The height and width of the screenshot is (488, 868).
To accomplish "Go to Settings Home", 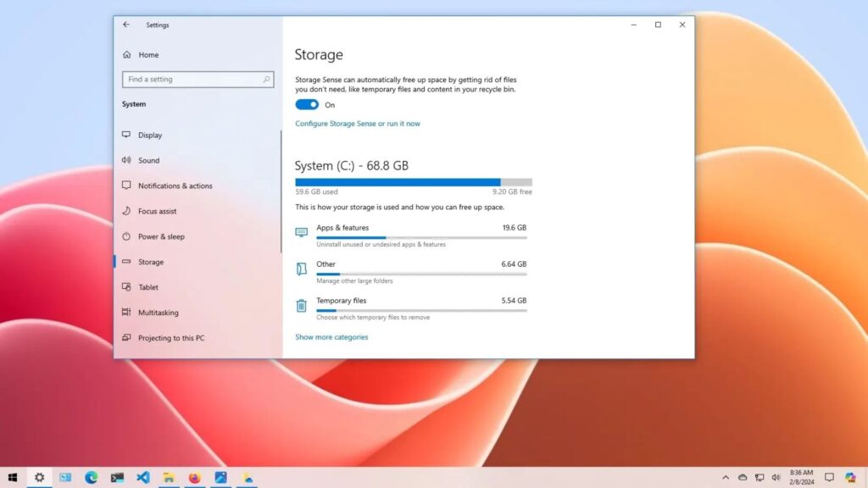I will 148,55.
